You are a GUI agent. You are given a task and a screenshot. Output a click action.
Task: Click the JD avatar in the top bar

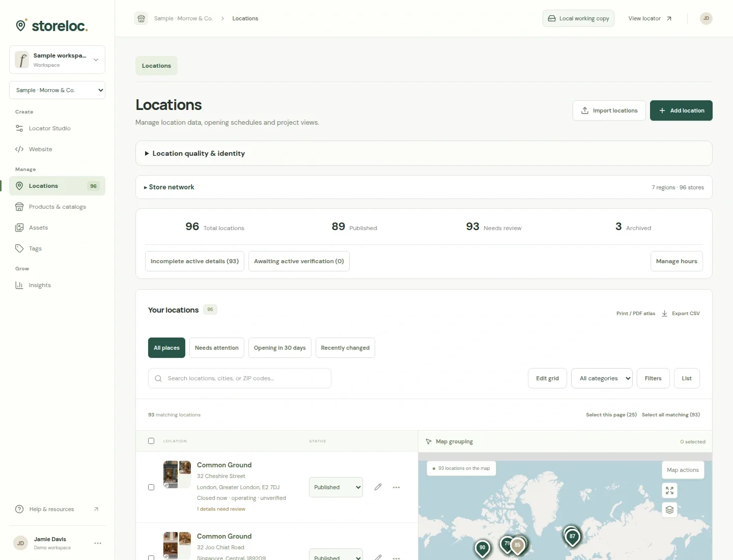706,18
